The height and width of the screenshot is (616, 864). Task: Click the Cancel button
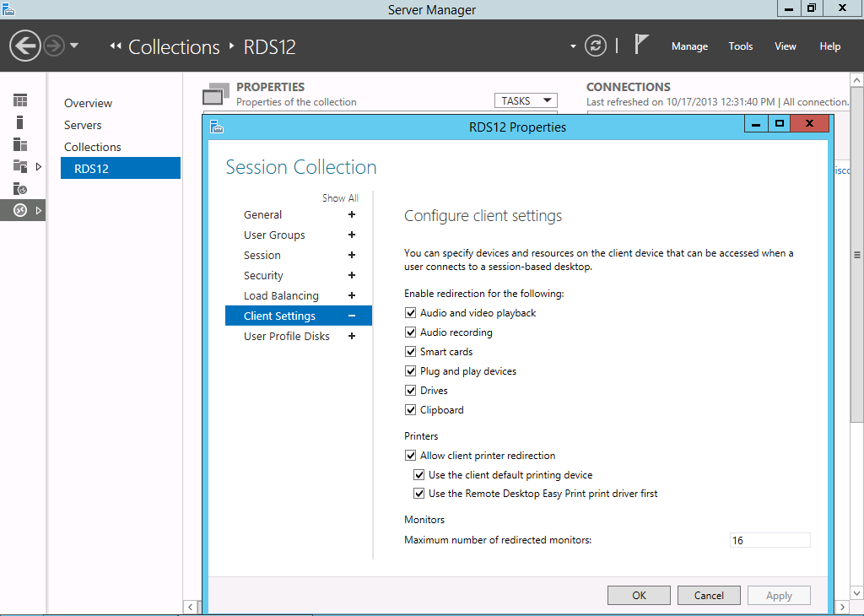point(709,596)
